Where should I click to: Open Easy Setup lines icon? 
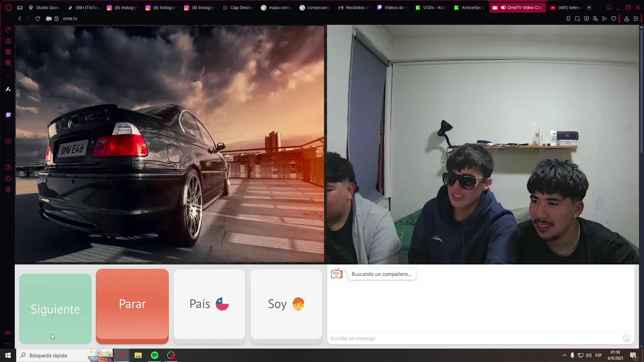tap(636, 19)
